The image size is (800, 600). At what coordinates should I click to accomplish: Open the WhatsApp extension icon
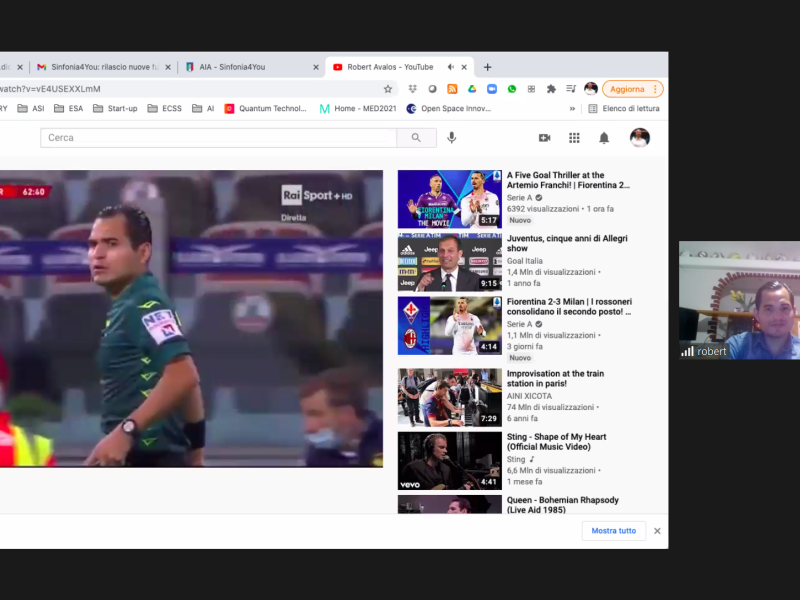512,89
